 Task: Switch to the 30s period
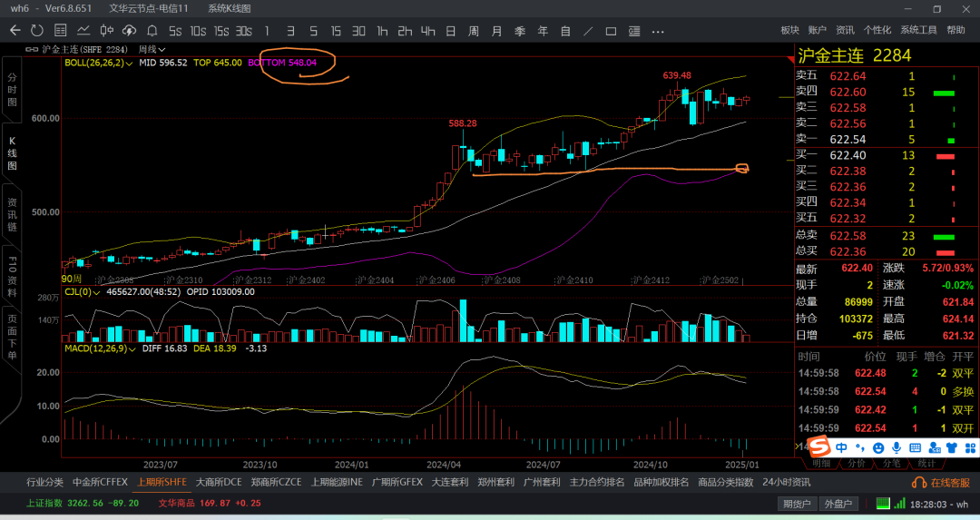tap(244, 31)
